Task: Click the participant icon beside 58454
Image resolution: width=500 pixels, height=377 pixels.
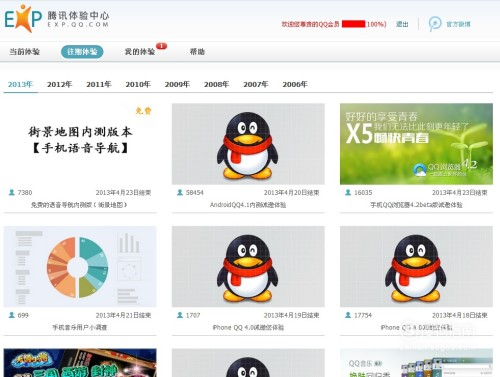Action: [x=180, y=192]
